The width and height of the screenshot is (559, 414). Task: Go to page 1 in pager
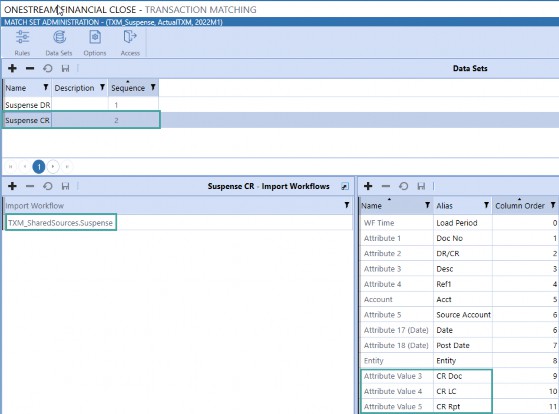pyautogui.click(x=39, y=167)
